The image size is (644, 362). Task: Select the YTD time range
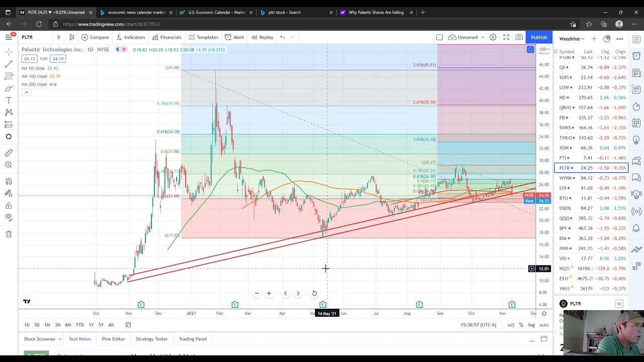coord(79,325)
